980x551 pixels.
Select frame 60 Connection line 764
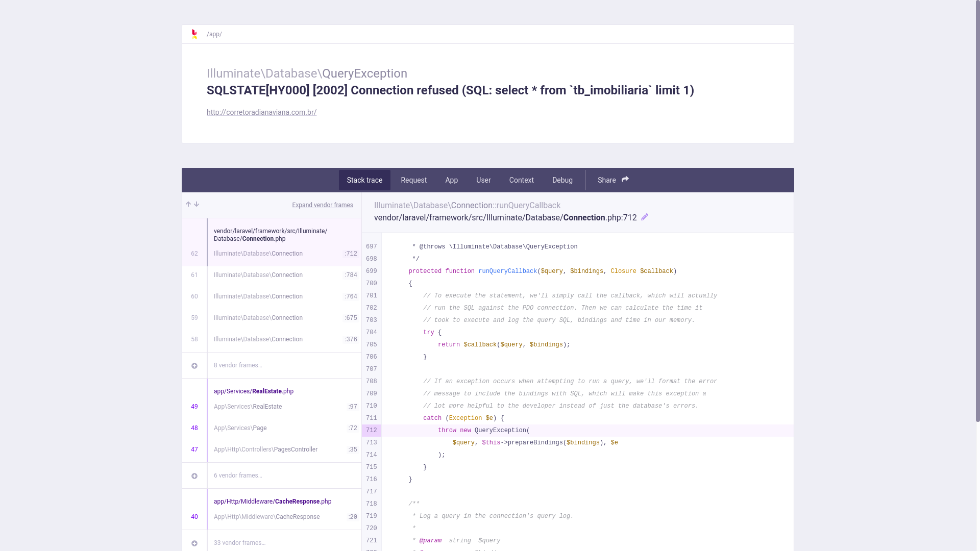272,296
